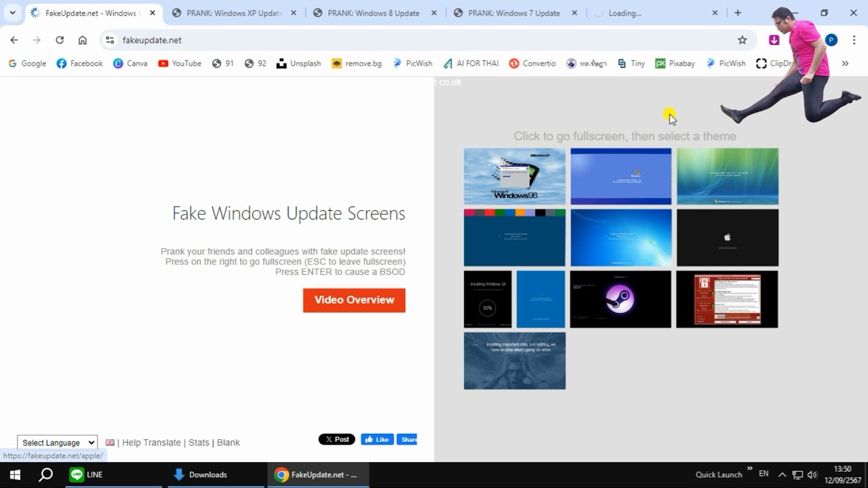Click the Facebook Like button
Screen dimensions: 868x488
tap(377, 439)
